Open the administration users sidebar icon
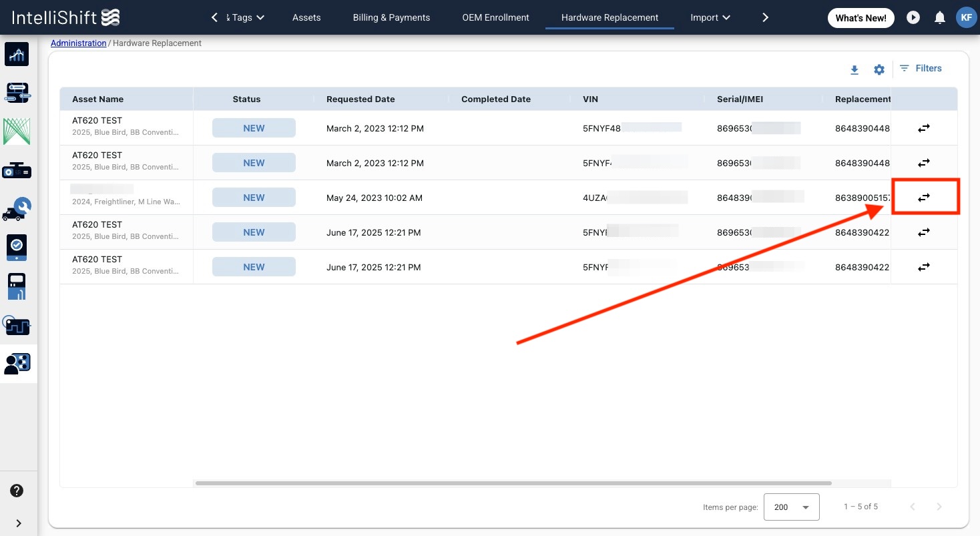Image resolution: width=980 pixels, height=536 pixels. pyautogui.click(x=17, y=363)
